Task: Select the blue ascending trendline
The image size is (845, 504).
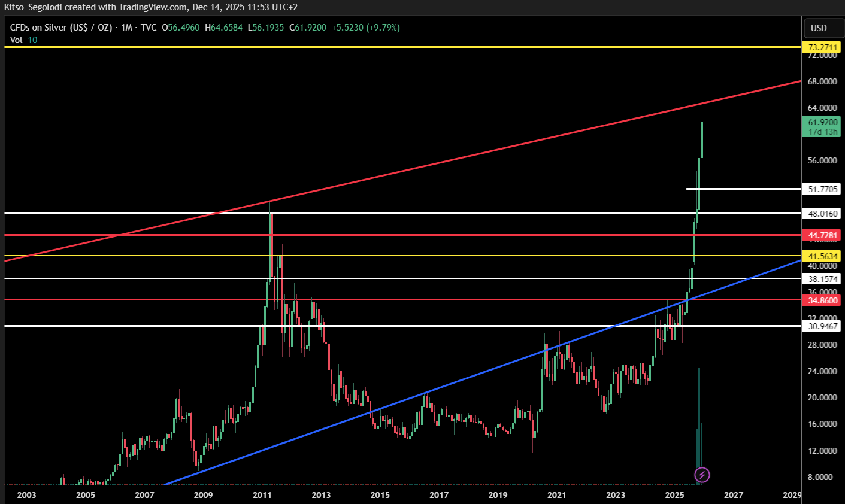Action: click(x=419, y=396)
